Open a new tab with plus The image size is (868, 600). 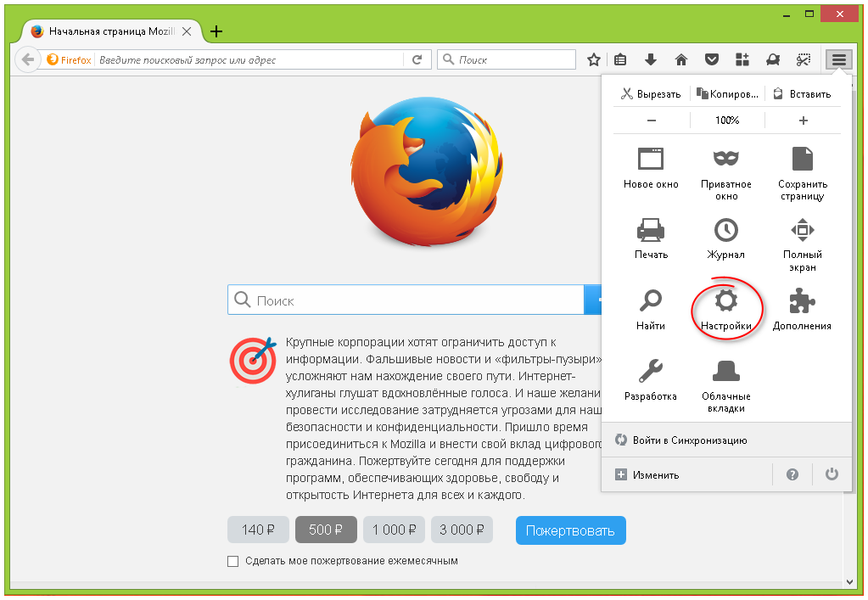coord(216,31)
